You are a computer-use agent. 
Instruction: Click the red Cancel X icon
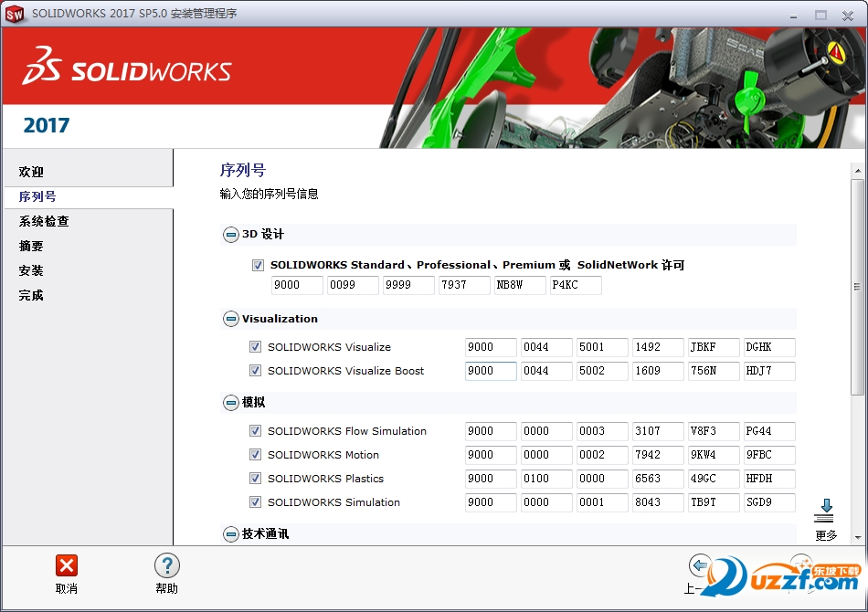point(67,565)
